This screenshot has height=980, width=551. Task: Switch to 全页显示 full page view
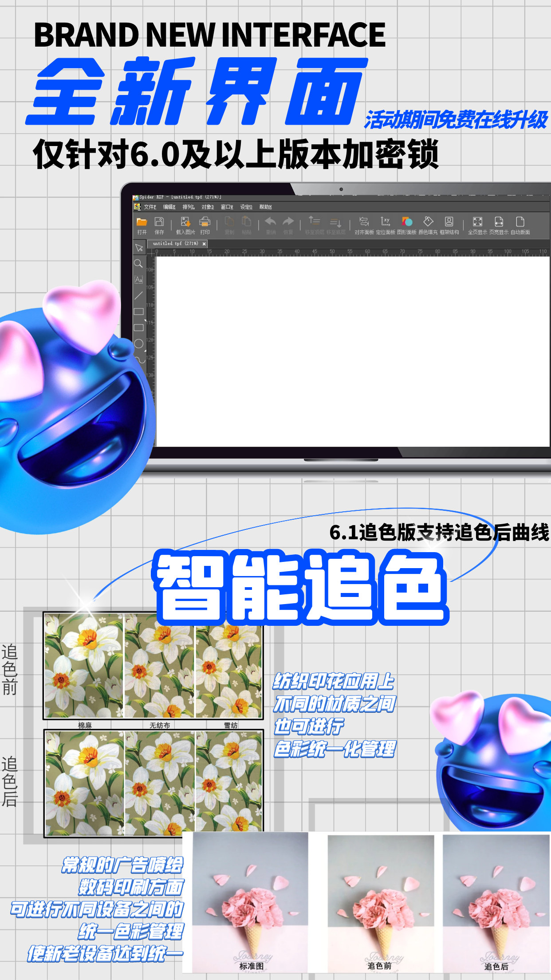(477, 221)
